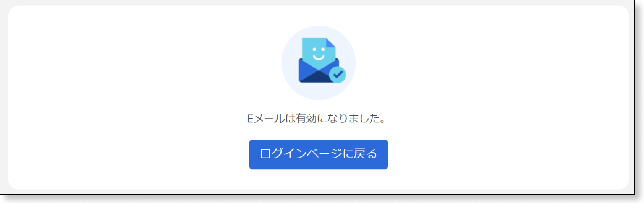Click the Eメールは有効になりました。 message text
Screen dimensions: 644x203
pos(317,119)
